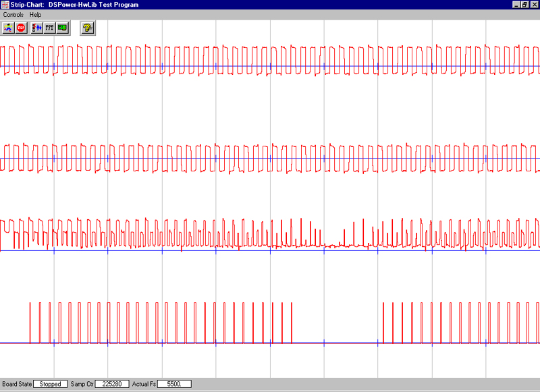Viewport: 540px width, 392px height.
Task: Click the "Actual Fs" label in status bar
Action: pyautogui.click(x=144, y=384)
